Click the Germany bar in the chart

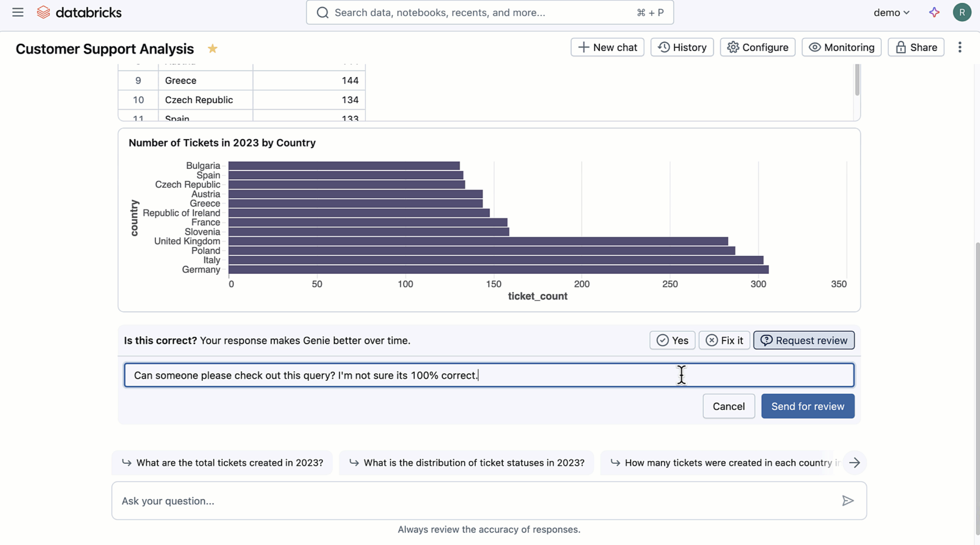[x=498, y=270]
